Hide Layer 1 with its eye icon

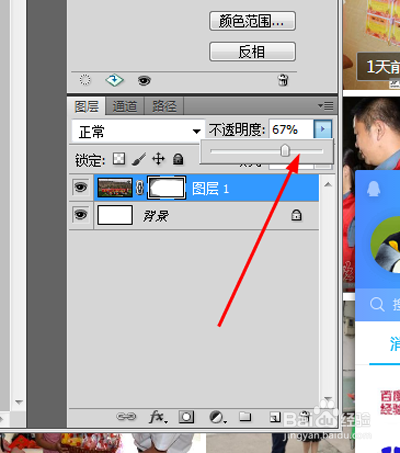click(81, 187)
